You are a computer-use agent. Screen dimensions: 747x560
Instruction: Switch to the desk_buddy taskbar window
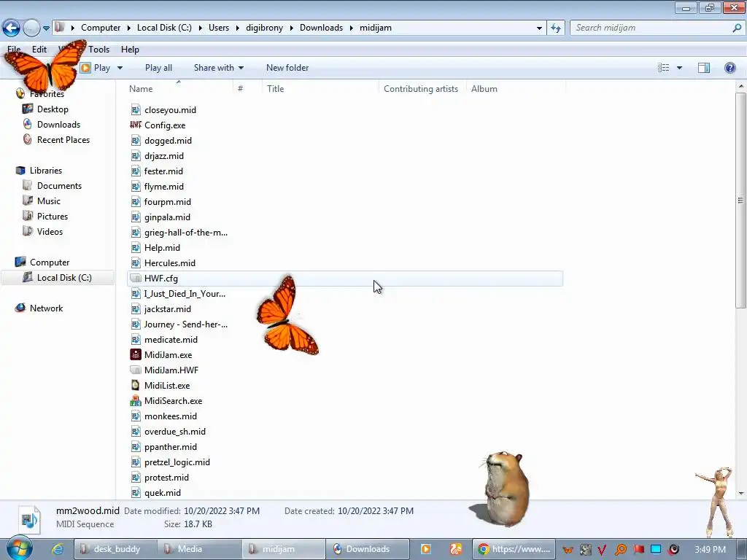[x=115, y=549]
